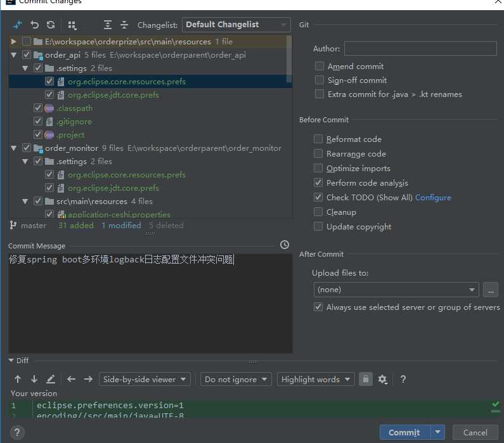This screenshot has height=443, width=504.
Task: Collapse src\main\resources folder node
Action: pyautogui.click(x=25, y=202)
